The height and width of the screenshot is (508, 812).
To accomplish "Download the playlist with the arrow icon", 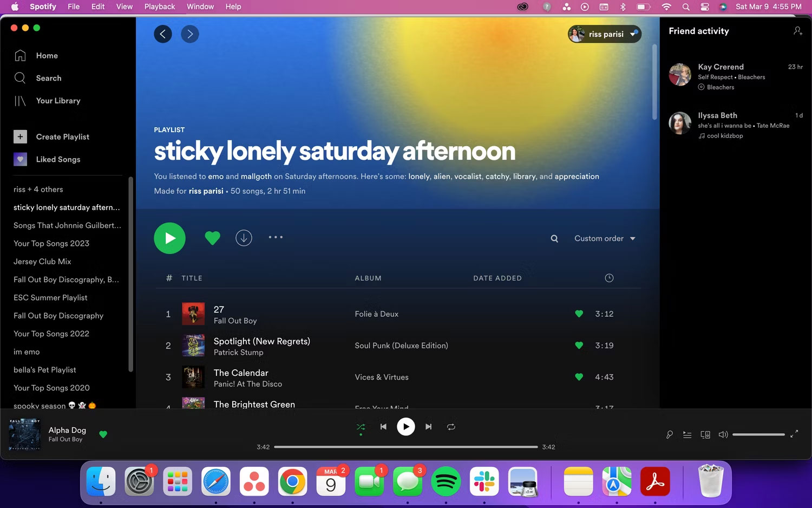I will (x=244, y=238).
